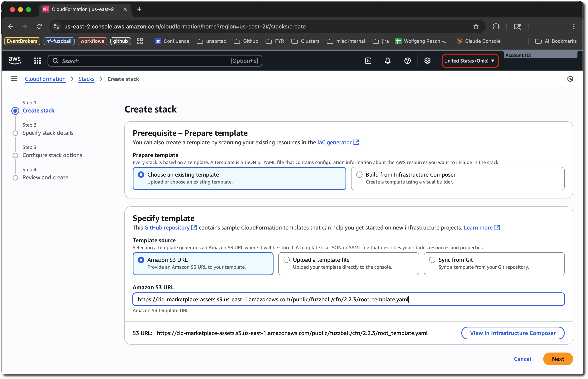The image size is (588, 379).
Task: Select Sync from Git template source
Action: point(494,264)
